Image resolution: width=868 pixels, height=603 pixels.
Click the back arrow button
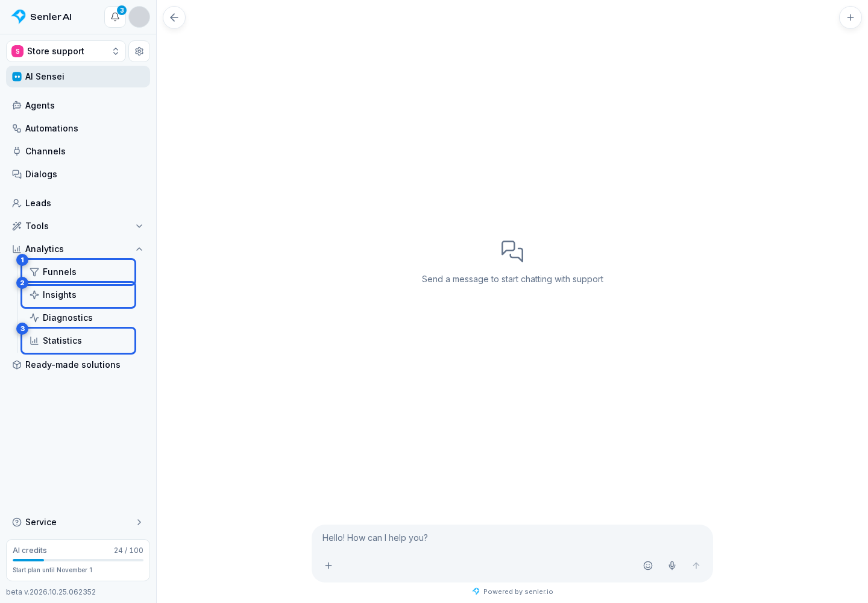coord(174,17)
